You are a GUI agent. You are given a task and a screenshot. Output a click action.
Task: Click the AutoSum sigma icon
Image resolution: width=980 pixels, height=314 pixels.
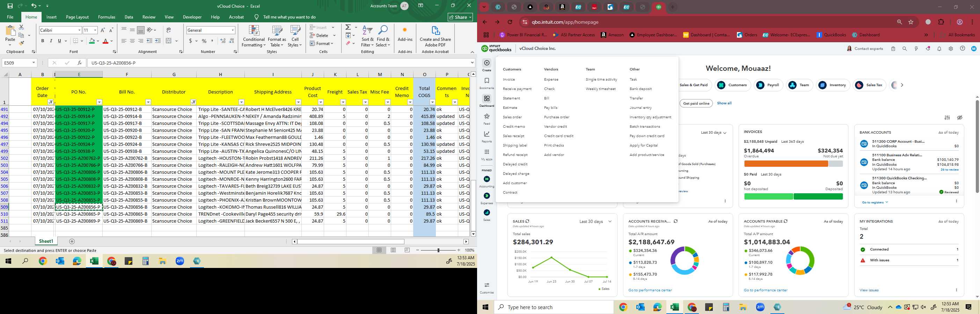[x=348, y=27]
